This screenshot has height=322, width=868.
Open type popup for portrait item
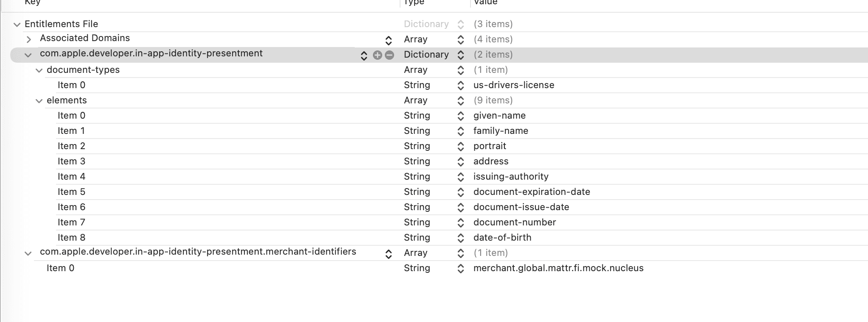coord(460,147)
